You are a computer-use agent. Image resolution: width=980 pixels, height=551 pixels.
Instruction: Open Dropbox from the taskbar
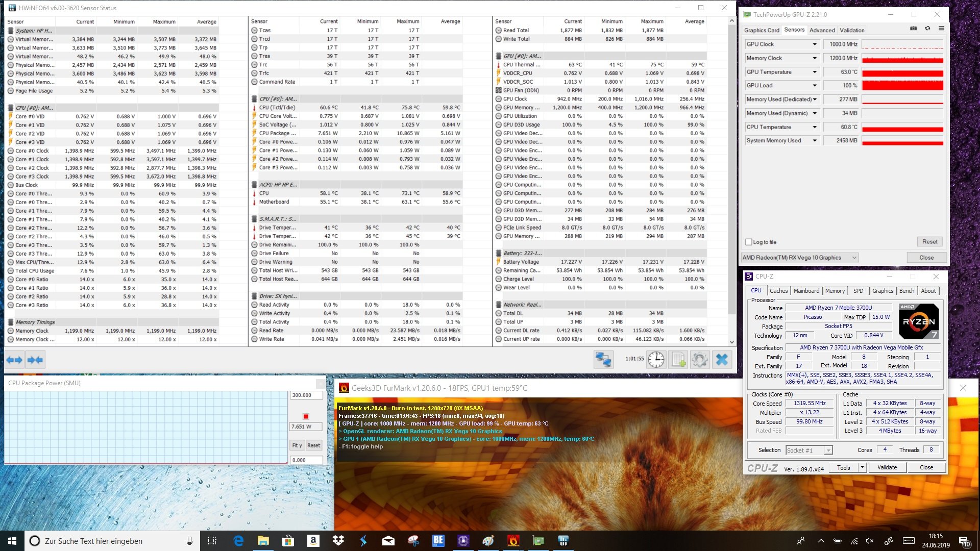click(x=338, y=541)
